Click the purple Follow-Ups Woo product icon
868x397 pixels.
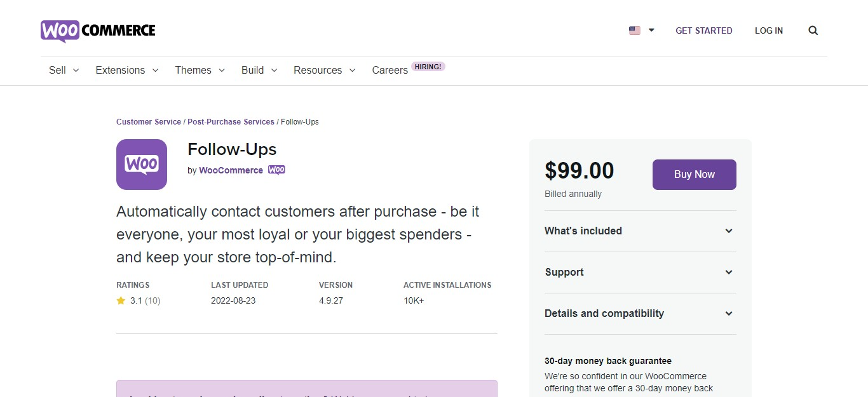coord(142,165)
